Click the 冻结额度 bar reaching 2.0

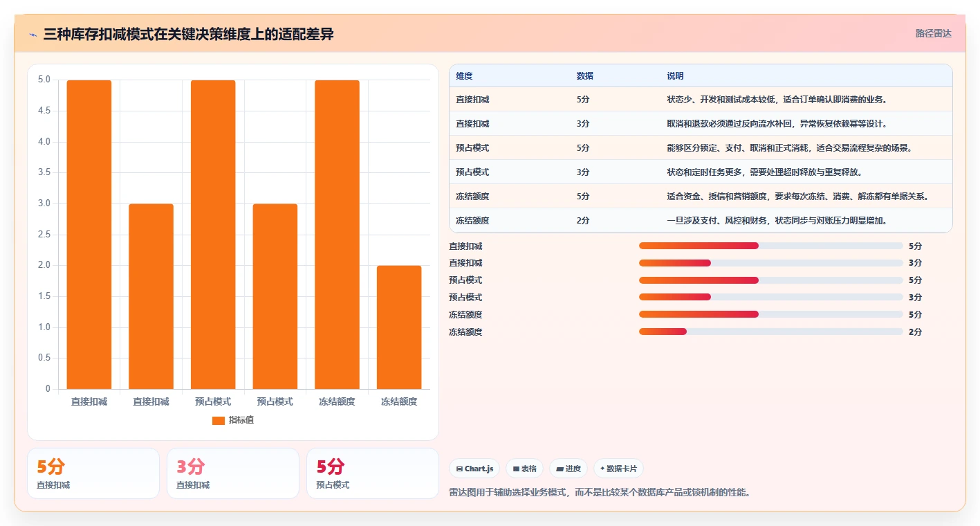coord(399,327)
